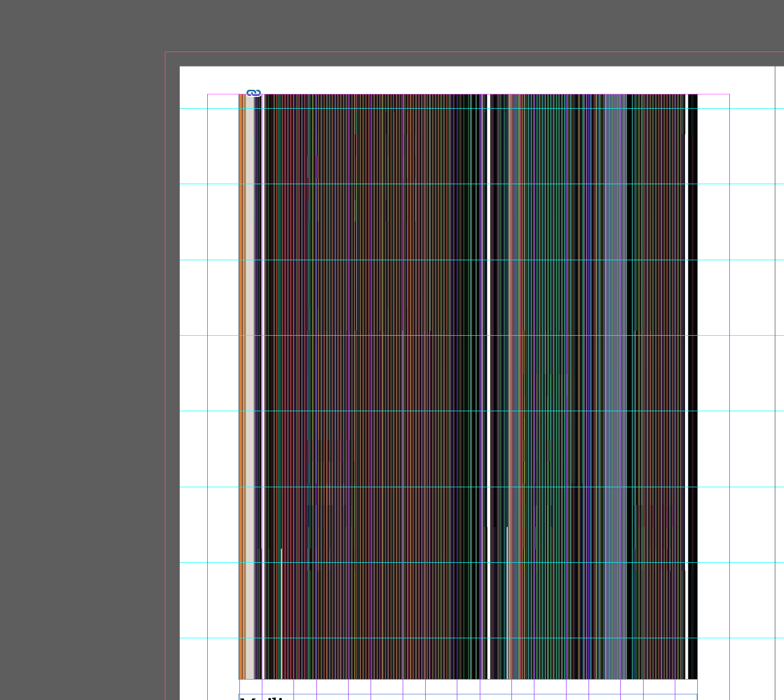The image size is (784, 700).
Task: Click the gray pasteboard outside the page
Action: (x=77, y=306)
